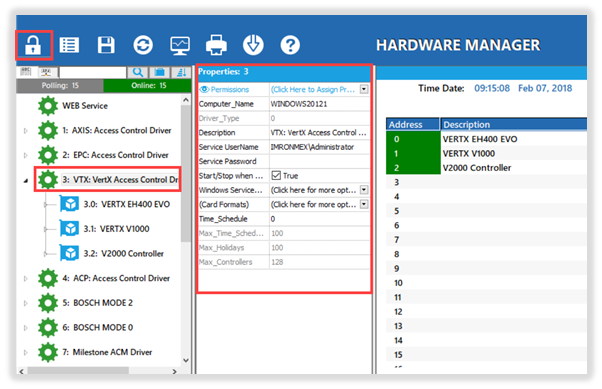Open the Permissions dropdown arrow

tap(364, 89)
